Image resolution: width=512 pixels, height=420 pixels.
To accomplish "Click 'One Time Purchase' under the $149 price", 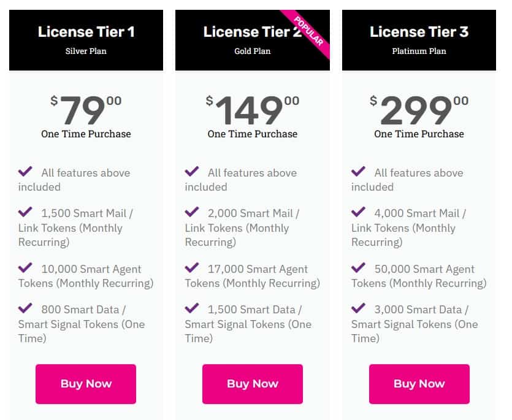I will (x=252, y=133).
